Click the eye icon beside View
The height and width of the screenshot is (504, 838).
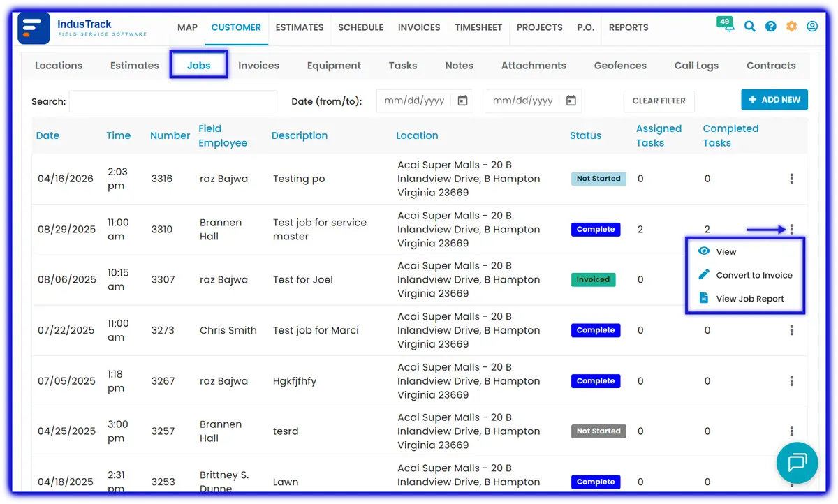click(x=704, y=251)
